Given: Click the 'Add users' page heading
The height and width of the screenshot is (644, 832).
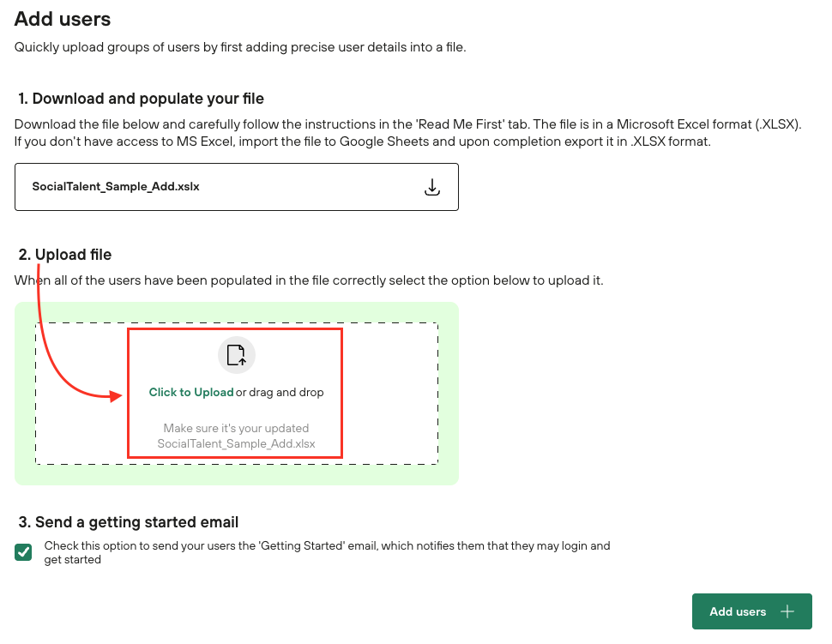Looking at the screenshot, I should pos(63,19).
